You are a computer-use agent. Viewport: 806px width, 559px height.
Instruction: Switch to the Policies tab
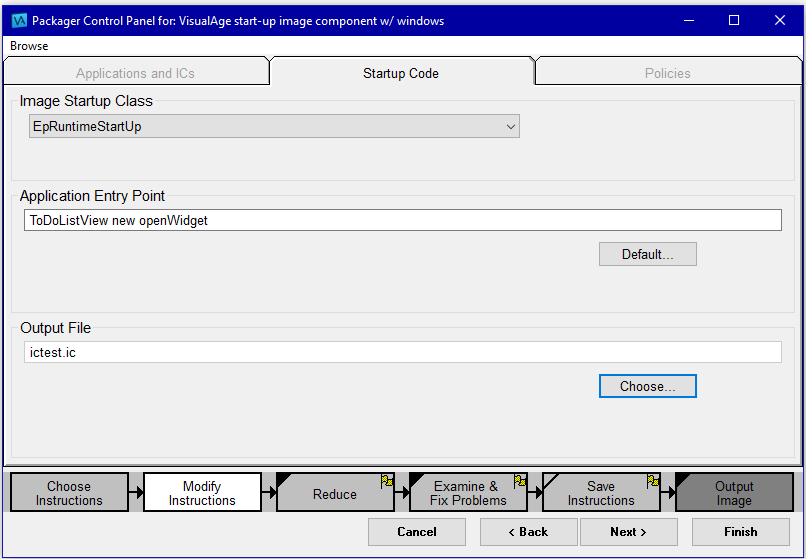click(667, 73)
